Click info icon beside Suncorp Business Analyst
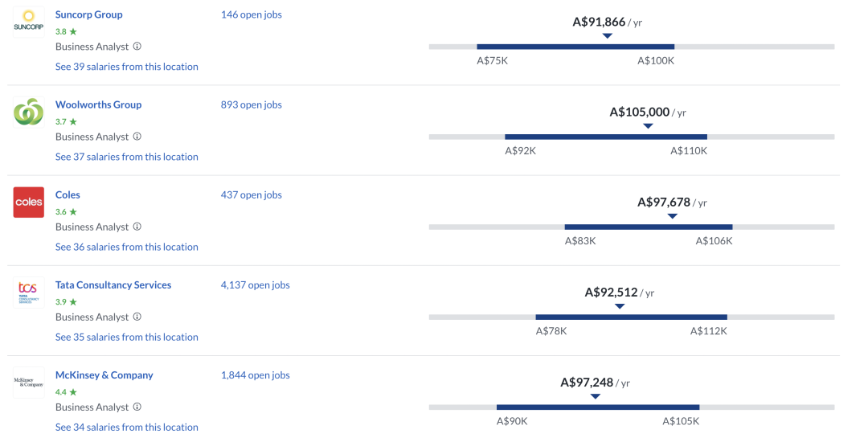 point(137,47)
